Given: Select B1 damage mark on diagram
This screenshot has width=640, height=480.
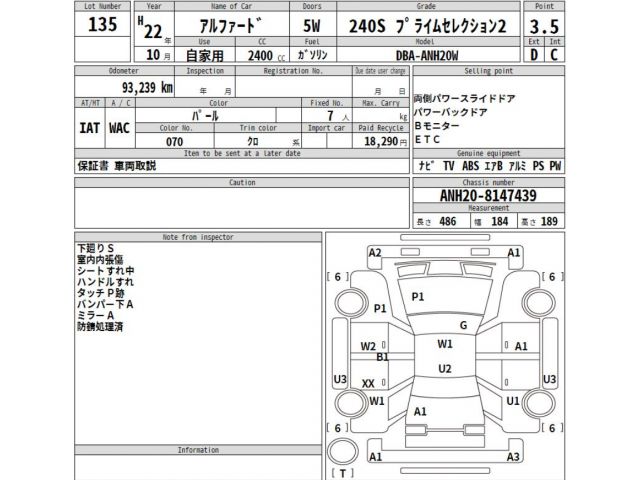Looking at the screenshot, I should coord(382,357).
